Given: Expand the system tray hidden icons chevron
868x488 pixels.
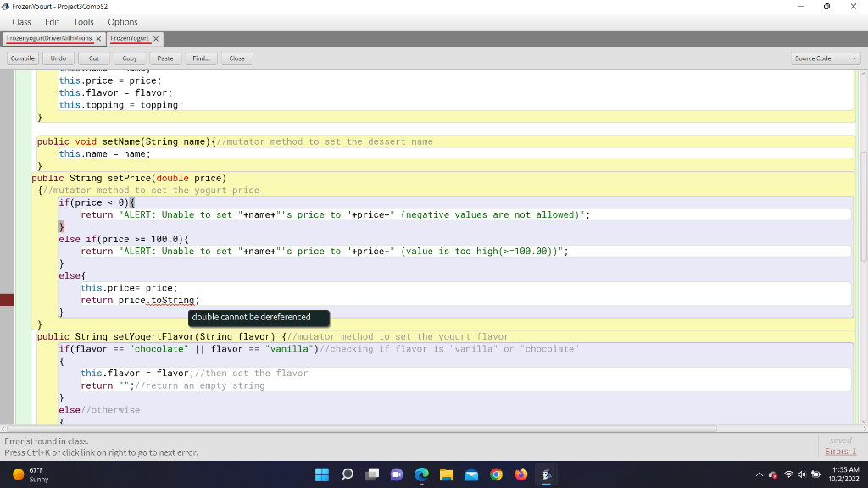Looking at the screenshot, I should point(760,474).
